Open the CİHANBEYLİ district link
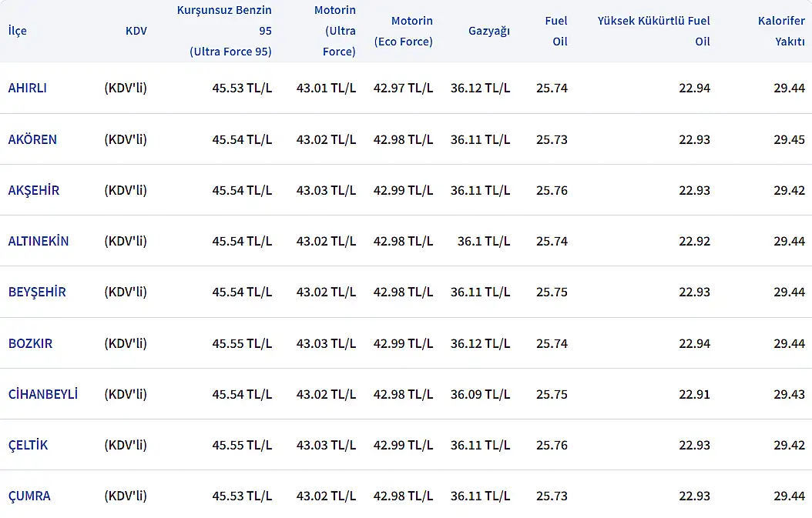Image resolution: width=812 pixels, height=518 pixels. click(x=42, y=394)
